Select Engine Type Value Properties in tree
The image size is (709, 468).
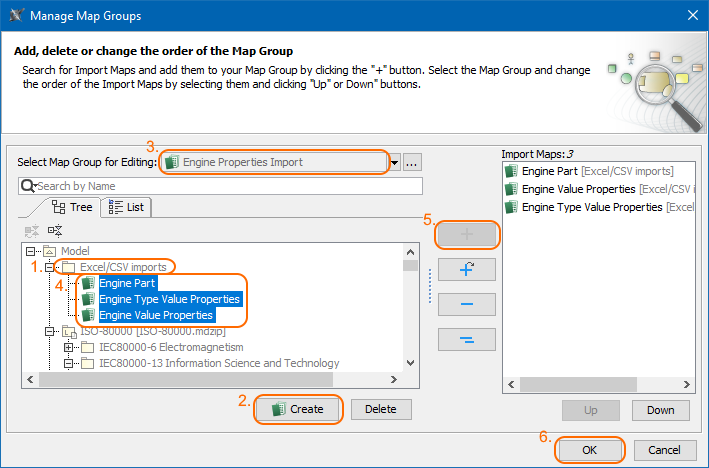[x=169, y=299]
